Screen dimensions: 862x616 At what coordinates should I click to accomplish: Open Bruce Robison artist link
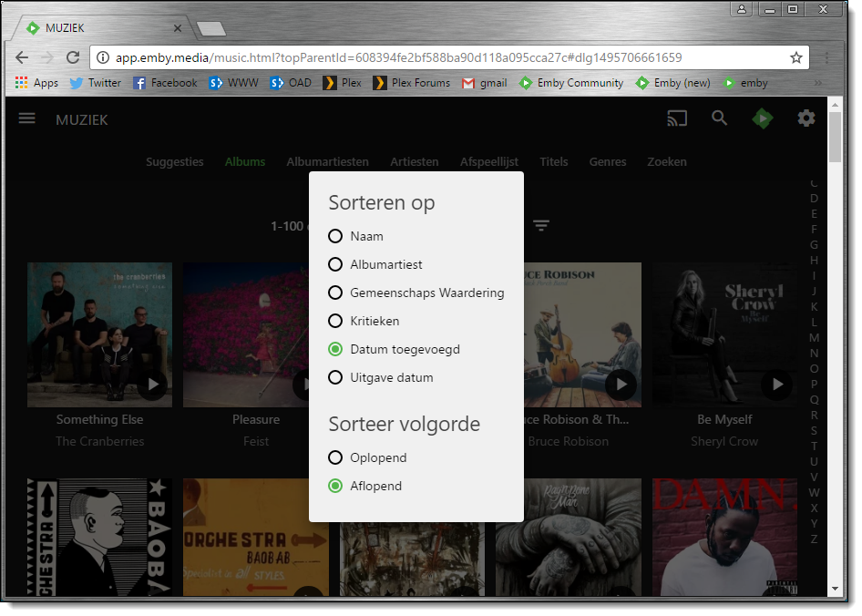[x=568, y=441]
